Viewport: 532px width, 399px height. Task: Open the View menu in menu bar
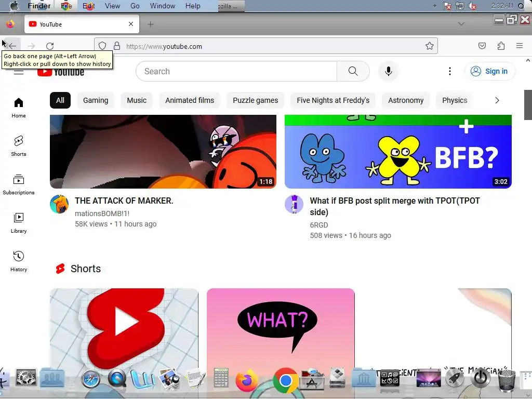pyautogui.click(x=112, y=6)
